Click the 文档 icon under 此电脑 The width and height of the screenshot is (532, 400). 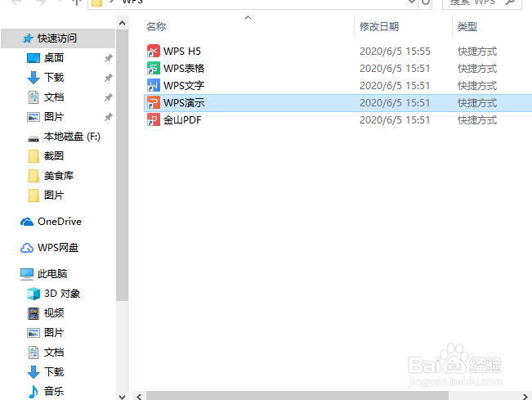point(34,353)
